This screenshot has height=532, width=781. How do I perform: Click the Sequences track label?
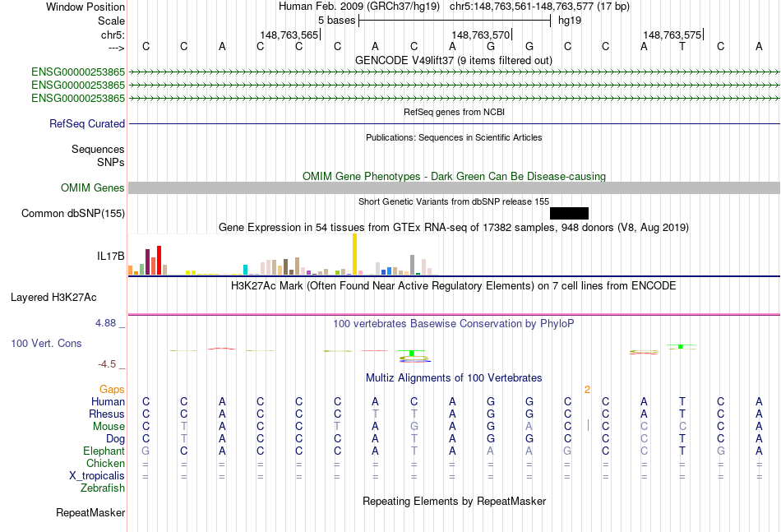point(98,149)
